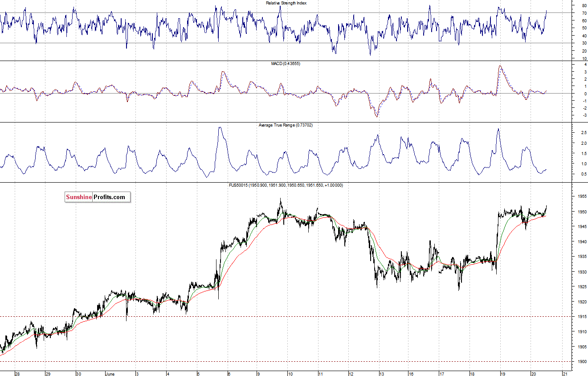Select the -2 value on MACD axis
This screenshot has width=588, height=376.
click(584, 108)
